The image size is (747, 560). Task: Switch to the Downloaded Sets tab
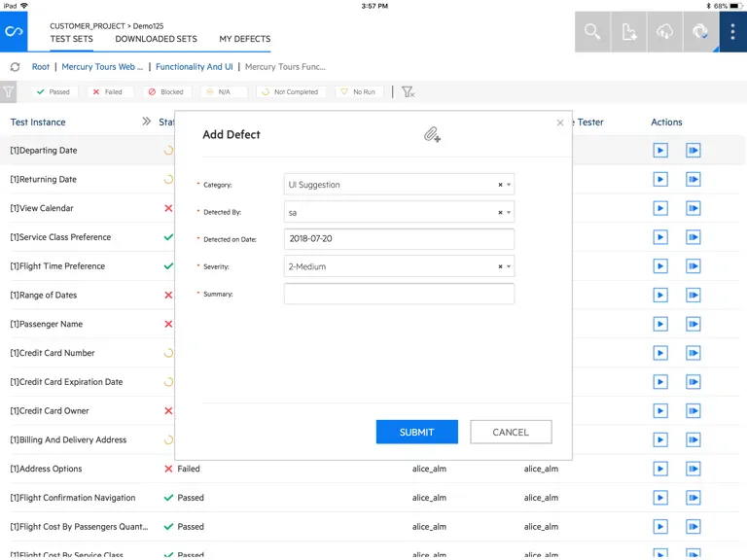(x=156, y=39)
